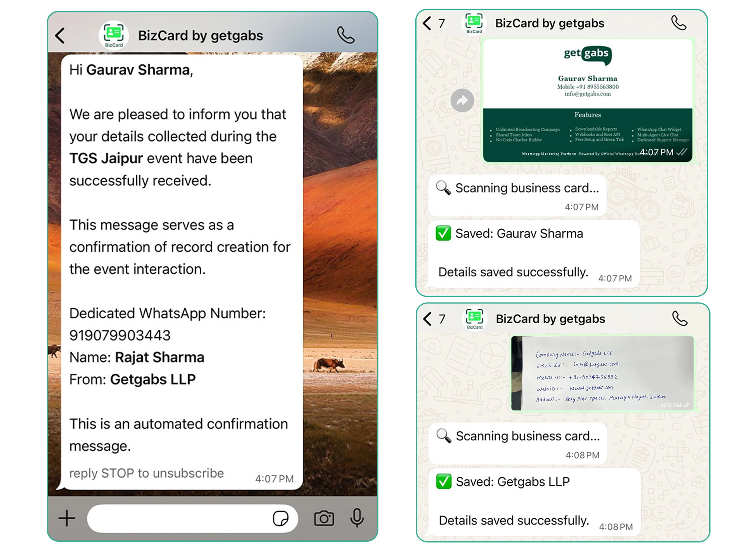
Task: Open the sticker picker inside message field
Action: tap(280, 518)
